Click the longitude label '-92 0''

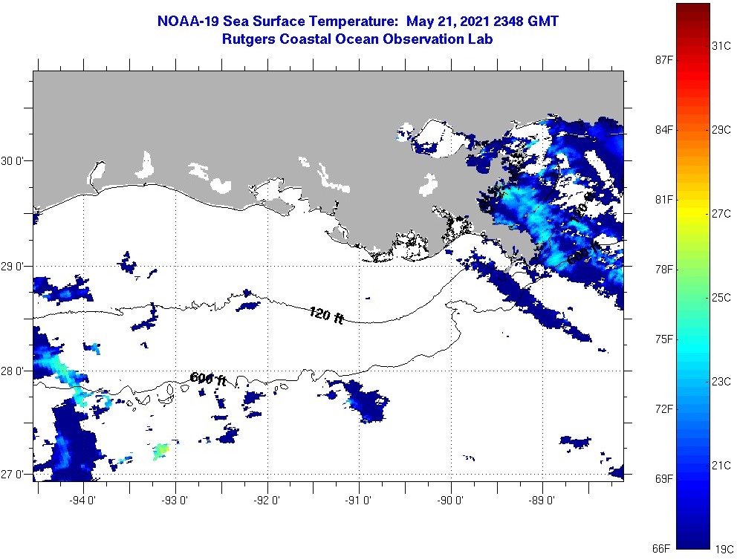[267, 501]
